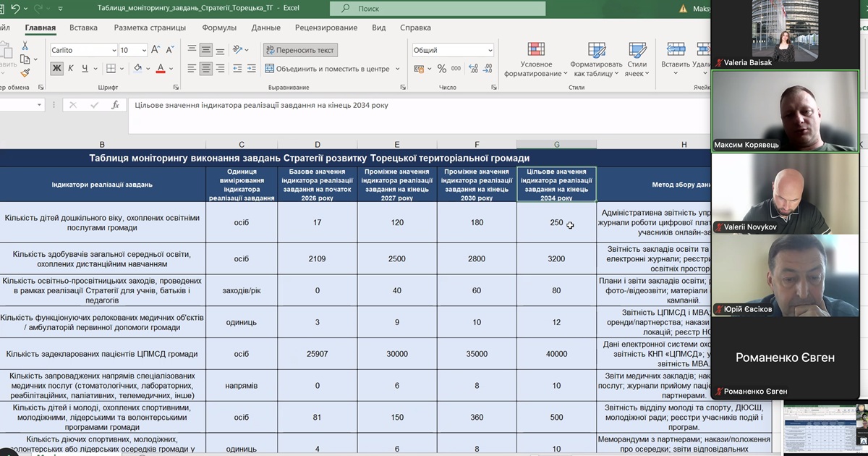The height and width of the screenshot is (456, 868).
Task: Expand the underline style dropdown arrow
Action: [95, 69]
